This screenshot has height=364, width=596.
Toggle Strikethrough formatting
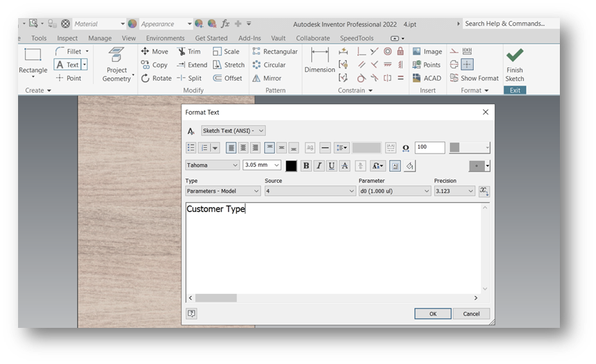click(345, 165)
